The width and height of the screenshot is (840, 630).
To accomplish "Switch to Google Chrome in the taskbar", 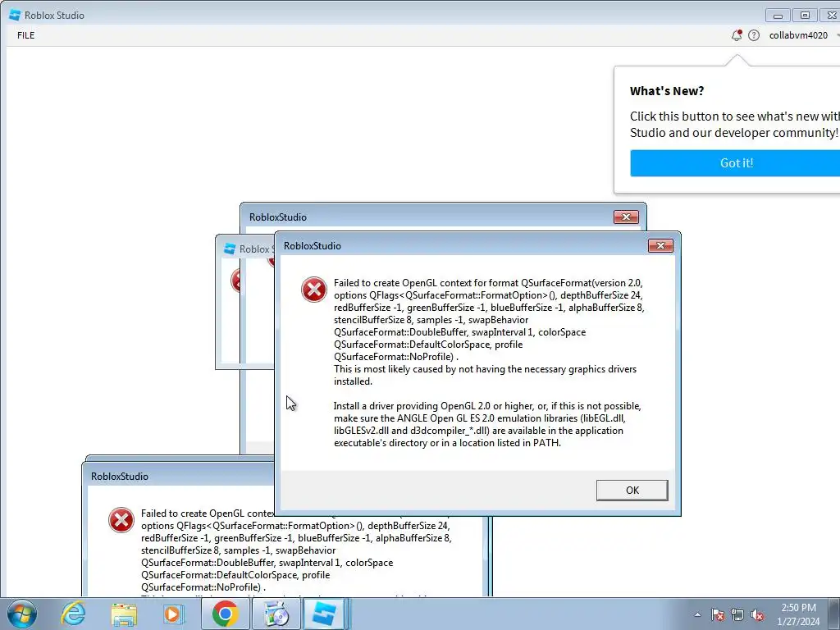I will click(225, 614).
